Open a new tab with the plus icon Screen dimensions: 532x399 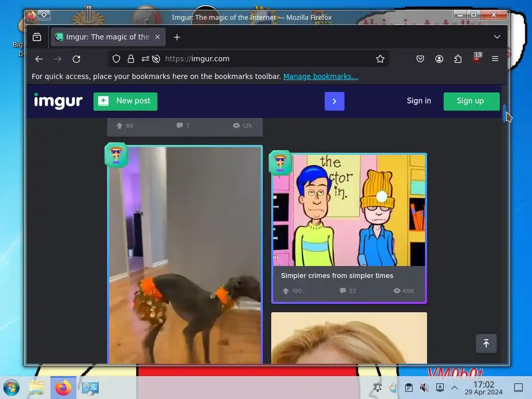177,37
